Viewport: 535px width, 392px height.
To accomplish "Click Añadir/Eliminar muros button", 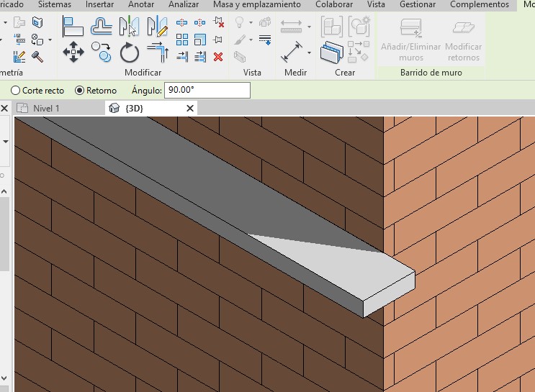I will 410,40.
